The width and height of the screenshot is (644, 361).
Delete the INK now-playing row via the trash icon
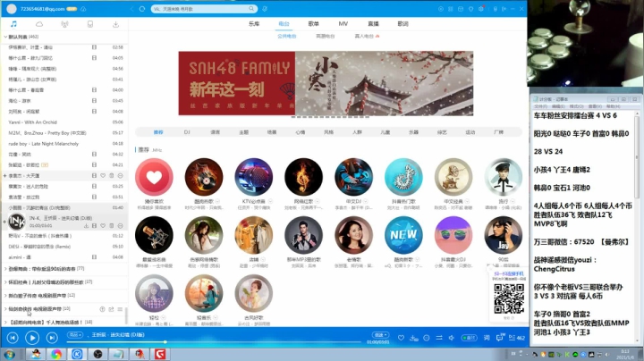pyautogui.click(x=111, y=225)
